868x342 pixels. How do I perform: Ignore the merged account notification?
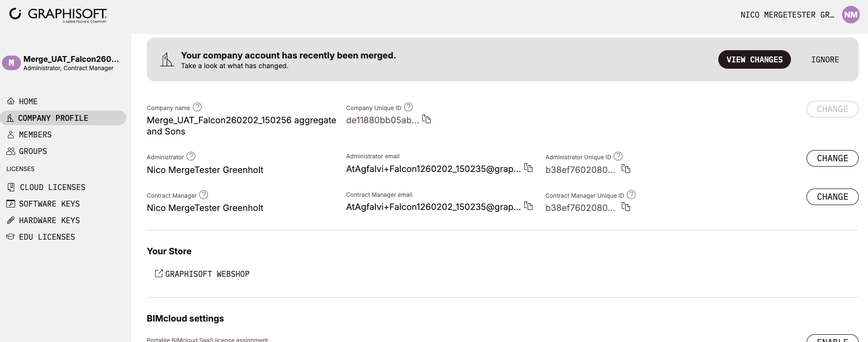pos(825,59)
